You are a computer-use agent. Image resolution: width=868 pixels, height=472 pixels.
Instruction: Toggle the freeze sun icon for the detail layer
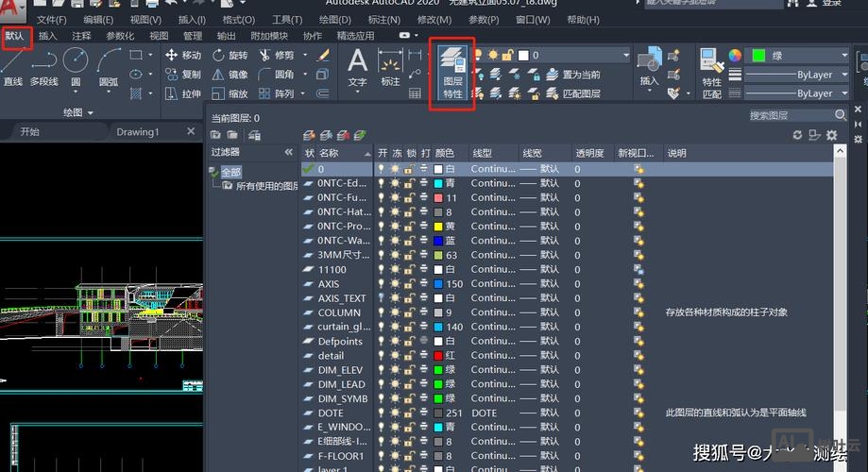coord(395,356)
